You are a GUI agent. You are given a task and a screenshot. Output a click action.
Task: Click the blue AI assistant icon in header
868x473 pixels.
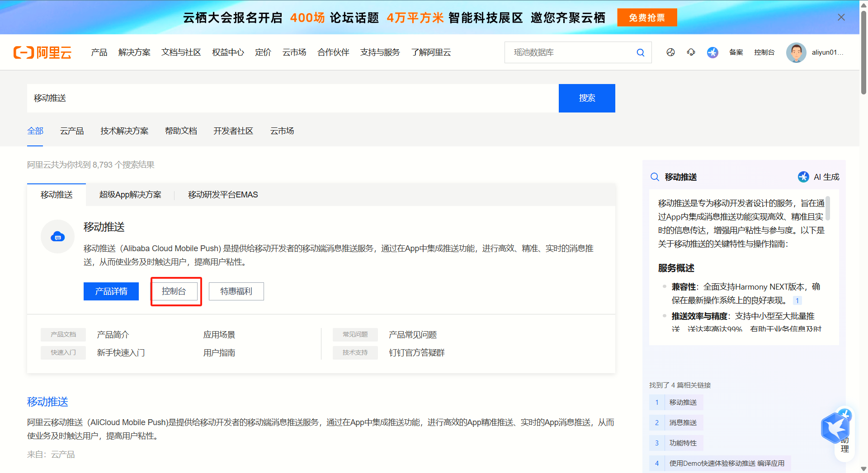[712, 52]
